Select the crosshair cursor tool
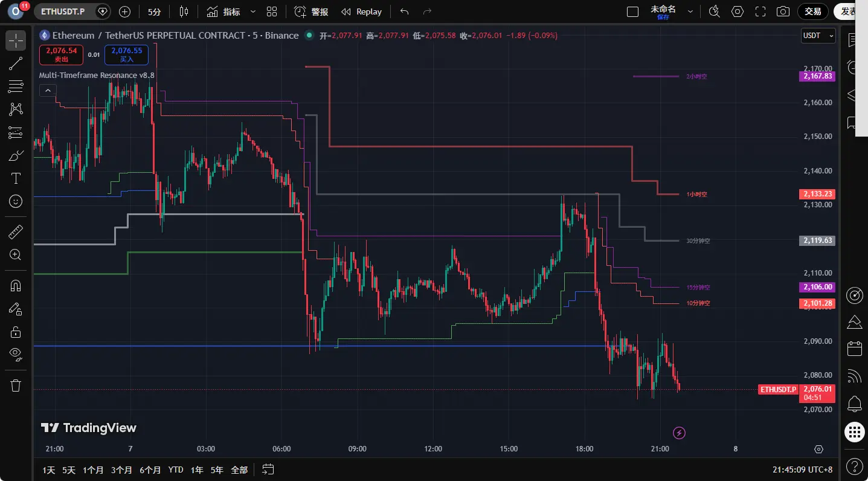 (16, 40)
